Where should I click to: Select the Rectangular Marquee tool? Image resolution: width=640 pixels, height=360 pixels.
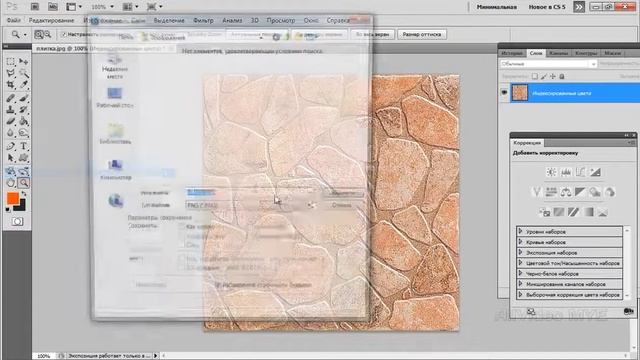click(x=11, y=62)
